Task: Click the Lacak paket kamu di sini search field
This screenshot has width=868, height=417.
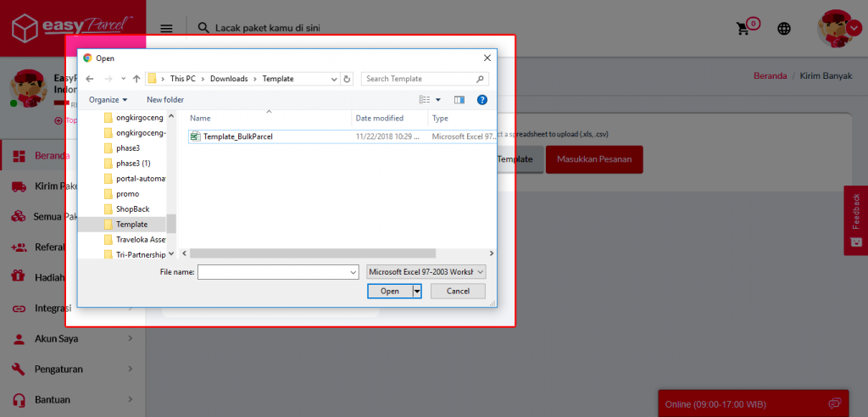Action: 267,28
